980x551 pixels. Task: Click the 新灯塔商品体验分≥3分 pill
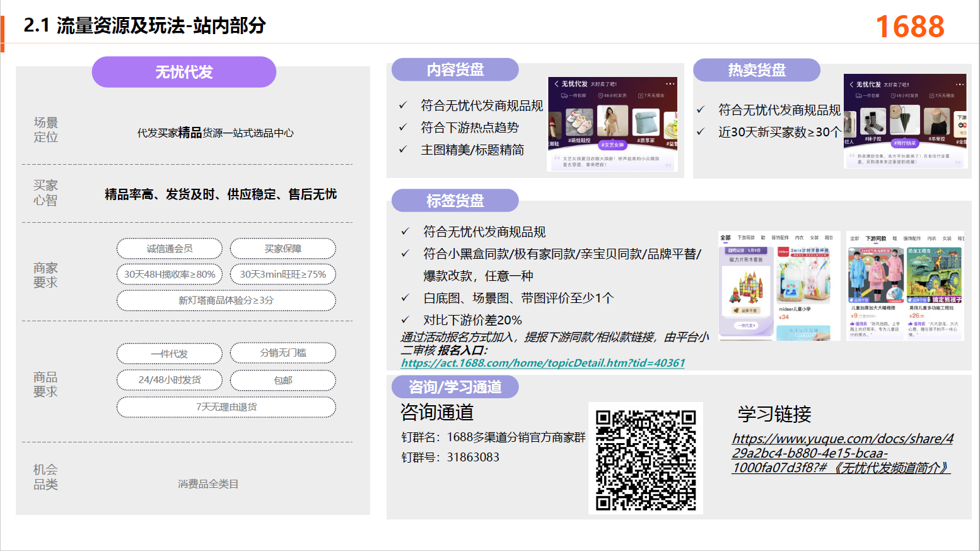[x=226, y=300]
